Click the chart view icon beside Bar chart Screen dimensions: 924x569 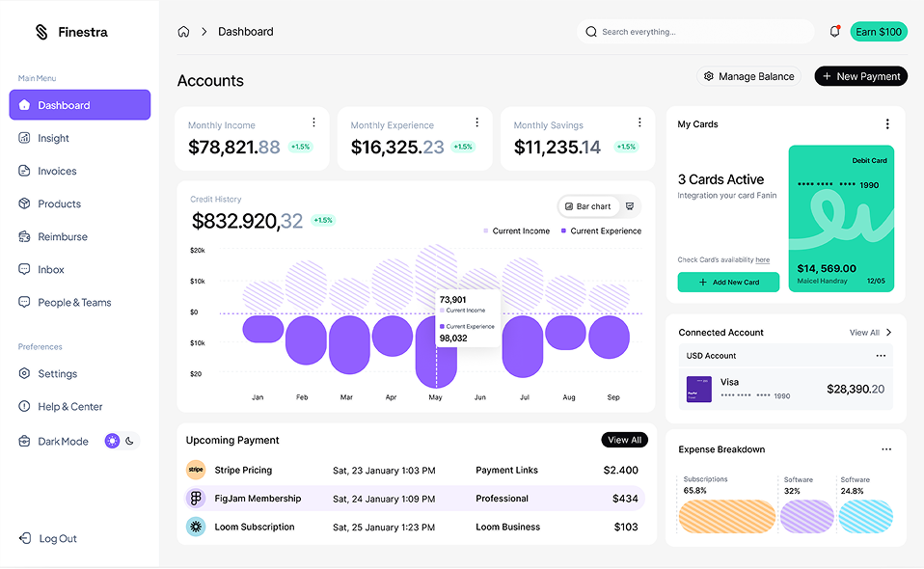[630, 206]
